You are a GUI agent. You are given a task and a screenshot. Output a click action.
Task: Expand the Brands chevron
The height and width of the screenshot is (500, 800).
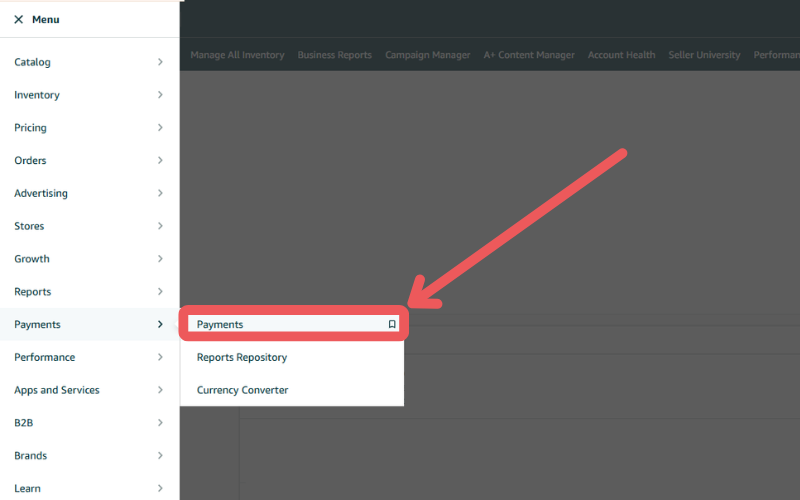(160, 456)
